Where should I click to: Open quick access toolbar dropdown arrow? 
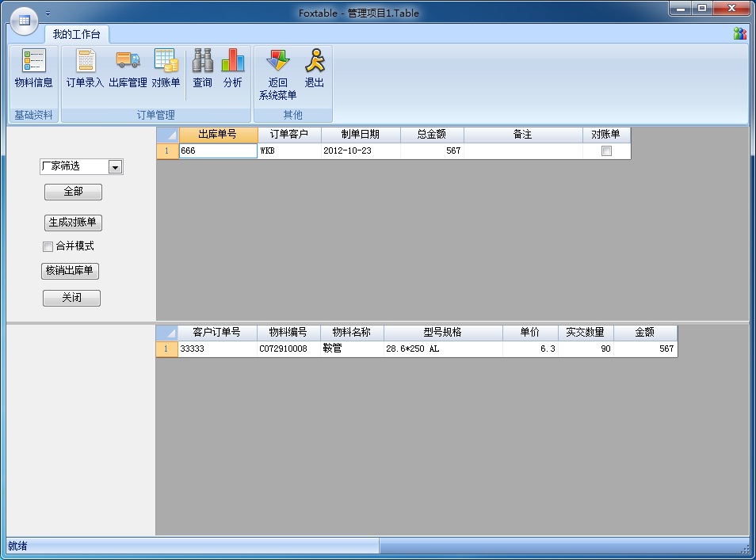click(x=48, y=13)
